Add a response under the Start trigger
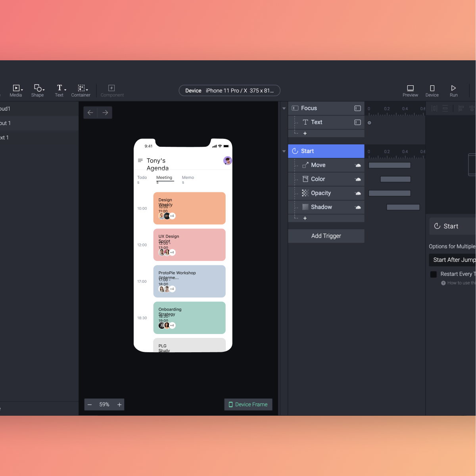Image resolution: width=476 pixels, height=476 pixels. (305, 218)
